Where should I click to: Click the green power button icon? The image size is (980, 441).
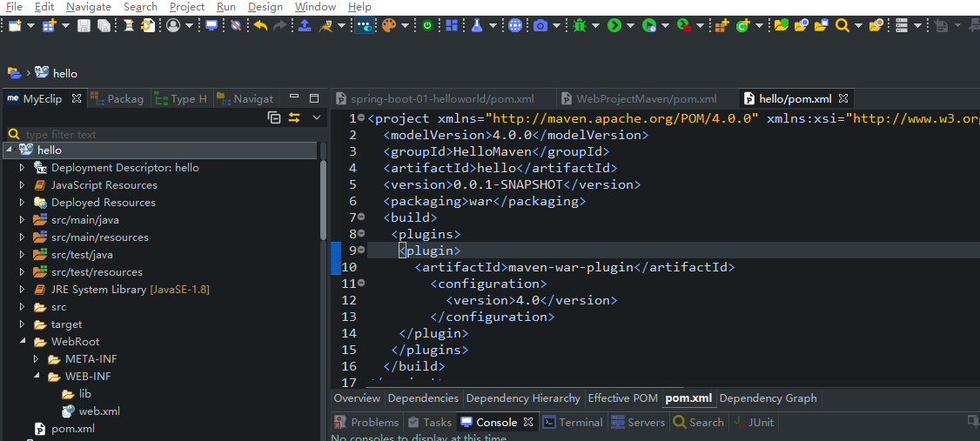click(426, 25)
